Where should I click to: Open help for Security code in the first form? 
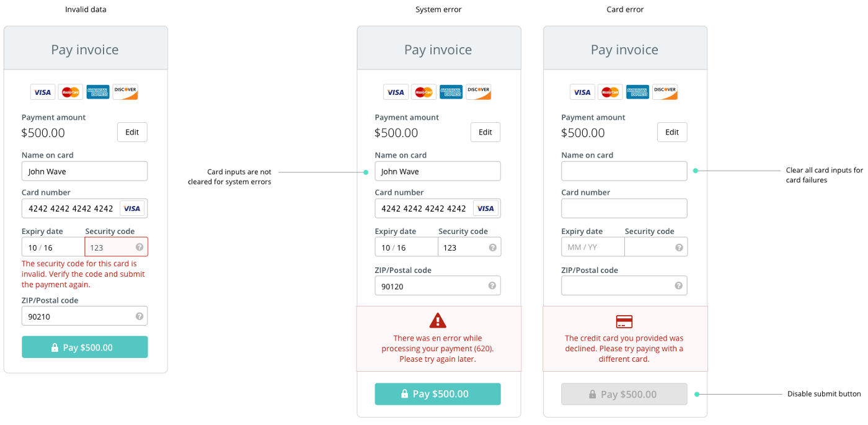point(139,246)
